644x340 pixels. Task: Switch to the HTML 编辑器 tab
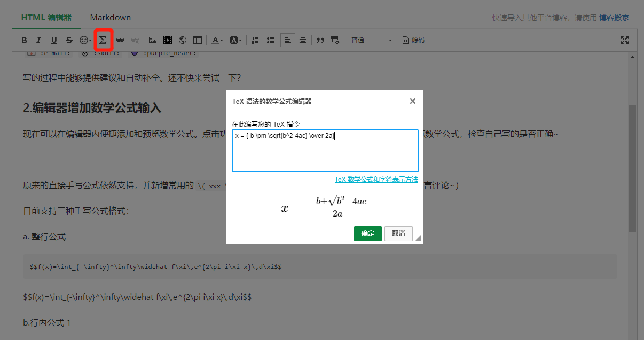click(45, 17)
